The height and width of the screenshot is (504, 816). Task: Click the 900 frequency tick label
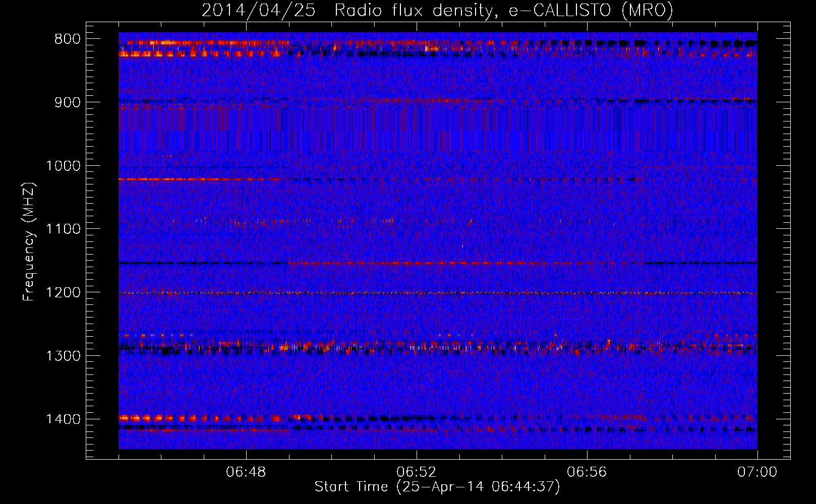(68, 102)
